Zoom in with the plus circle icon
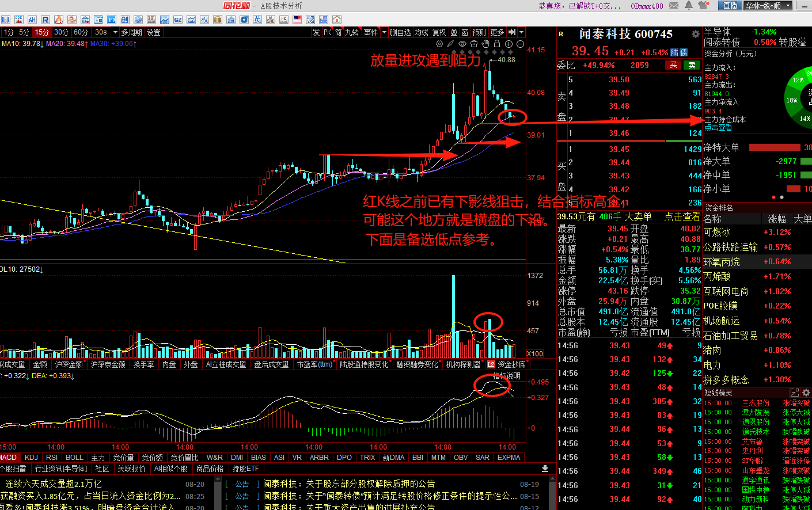Image resolution: width=812 pixels, height=510 pixels. coord(509,44)
